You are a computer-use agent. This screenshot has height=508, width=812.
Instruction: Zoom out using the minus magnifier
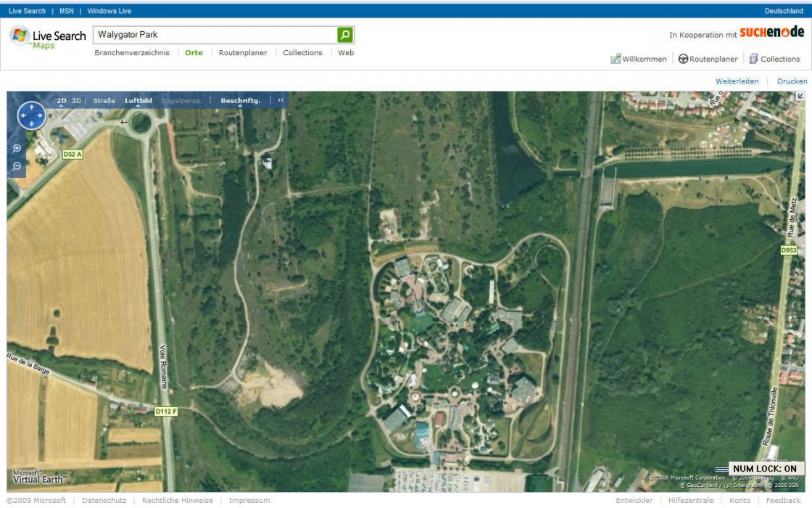click(x=17, y=166)
